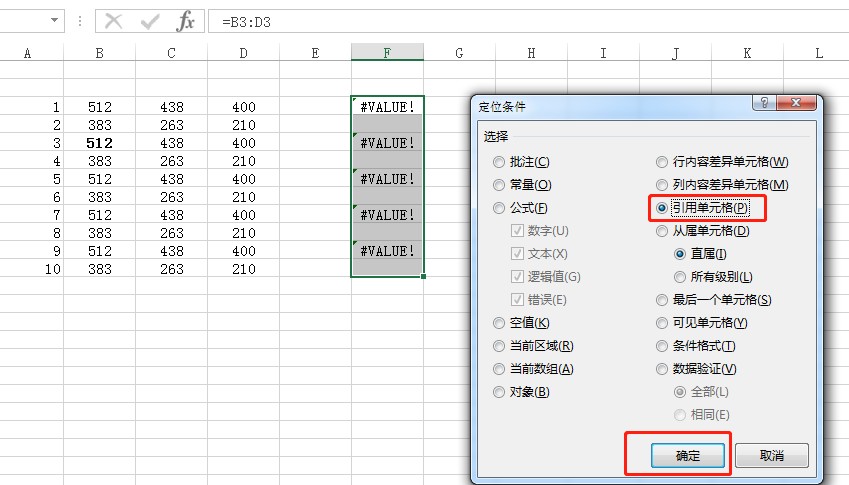Choose the 所有级别(L) sub-option
This screenshot has width=849, height=485.
(x=713, y=277)
